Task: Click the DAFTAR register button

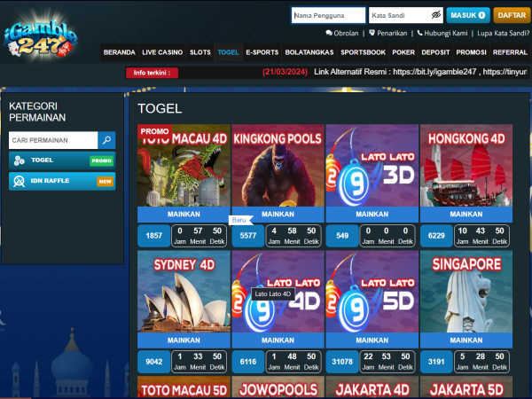Action: click(x=512, y=15)
